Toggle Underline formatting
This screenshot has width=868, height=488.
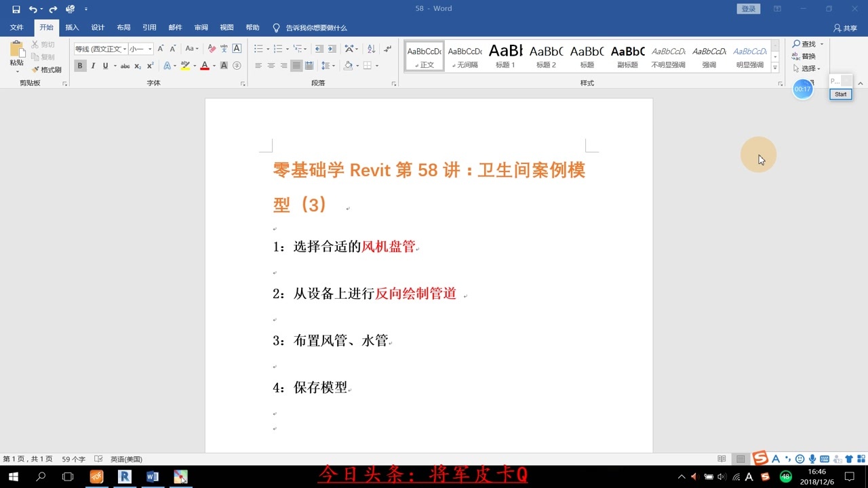[105, 66]
